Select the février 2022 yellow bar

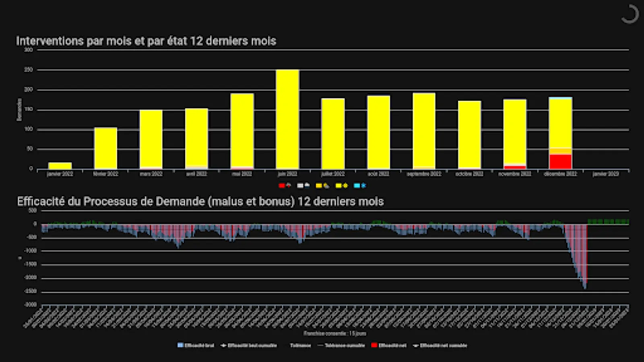(105, 148)
